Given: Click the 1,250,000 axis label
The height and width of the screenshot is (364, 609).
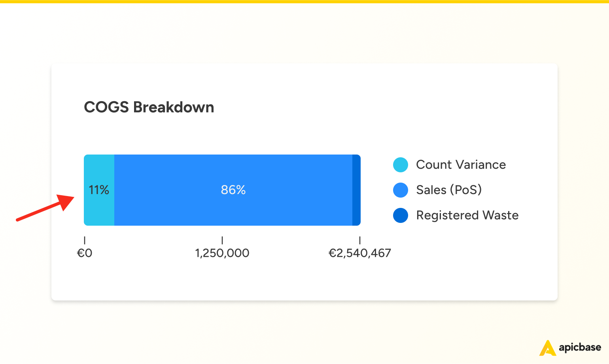Looking at the screenshot, I should point(222,253).
